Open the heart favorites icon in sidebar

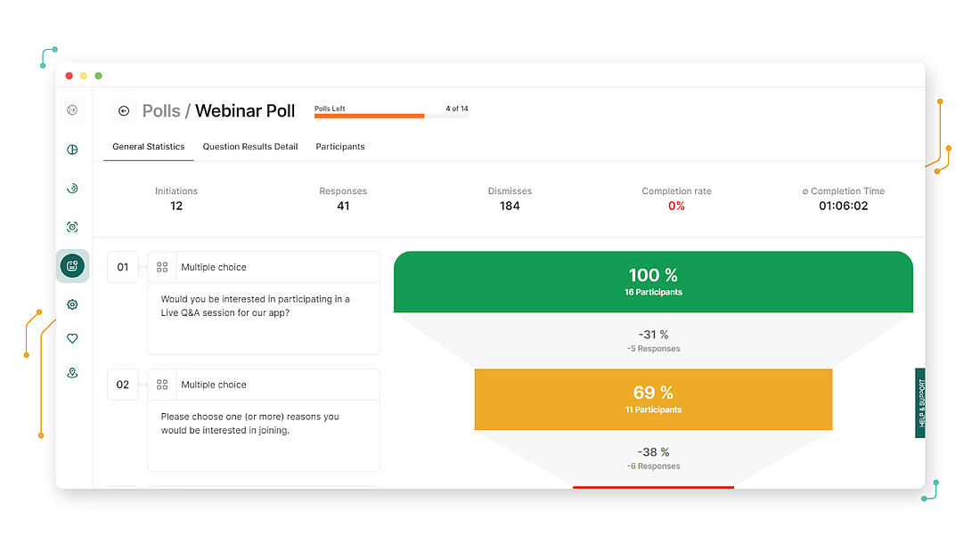tap(72, 338)
